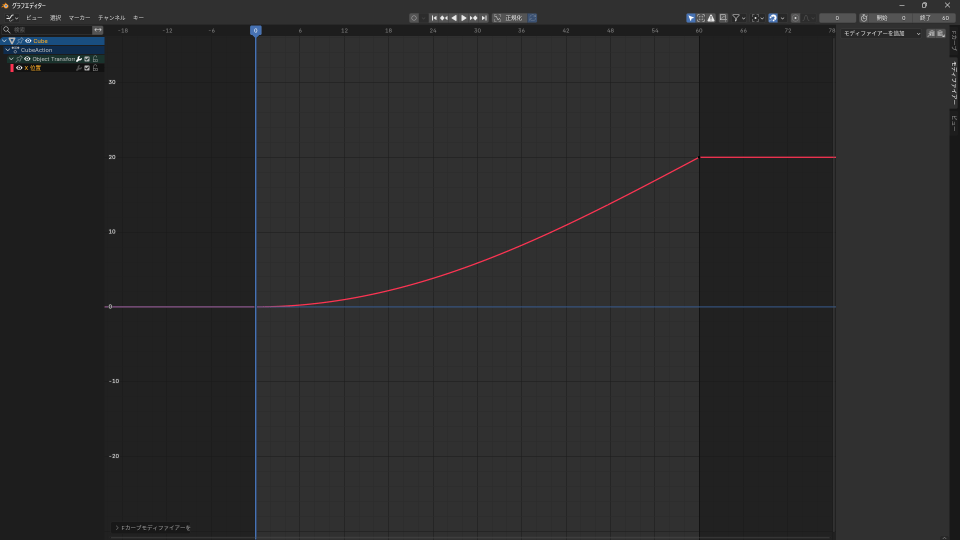
Task: Toggle the normalize auto-update icon beside 正規化
Action: pos(532,18)
